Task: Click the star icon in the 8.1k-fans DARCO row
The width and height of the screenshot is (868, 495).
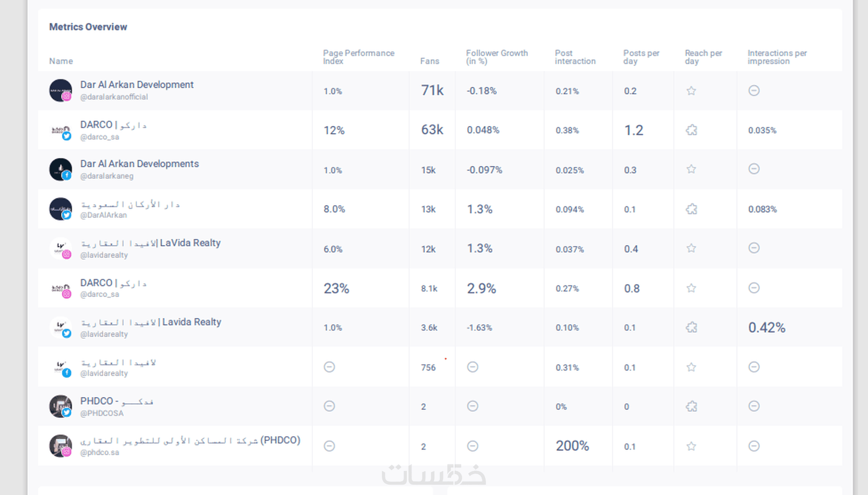Action: click(691, 288)
